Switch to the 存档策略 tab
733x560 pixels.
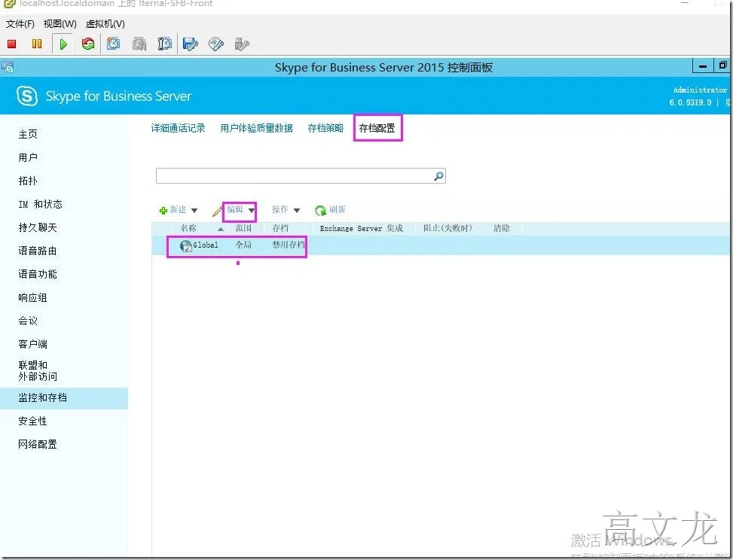[326, 128]
